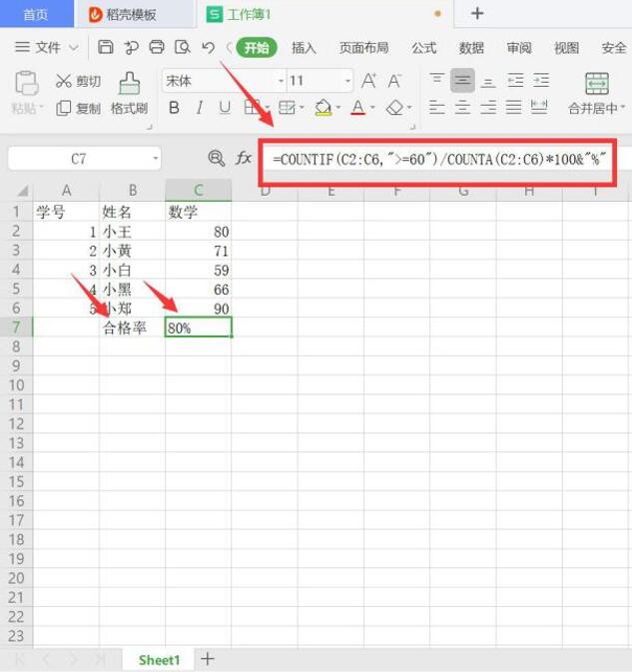Click the Clear eraser icon
Image resolution: width=632 pixels, height=672 pixels.
395,108
